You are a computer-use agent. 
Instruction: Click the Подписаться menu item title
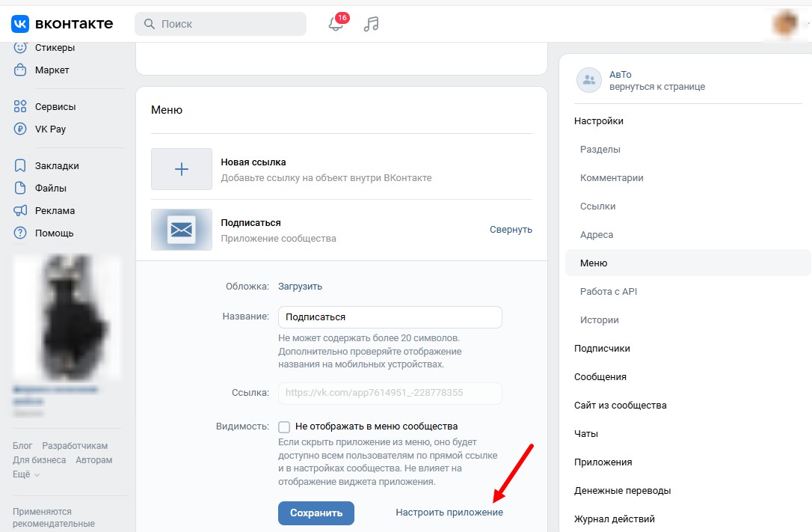250,223
